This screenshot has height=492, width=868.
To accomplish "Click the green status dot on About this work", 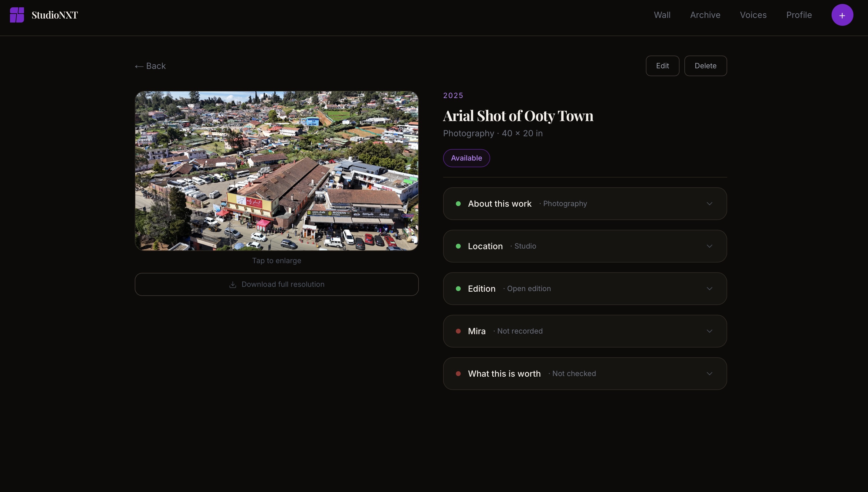I will pyautogui.click(x=458, y=204).
